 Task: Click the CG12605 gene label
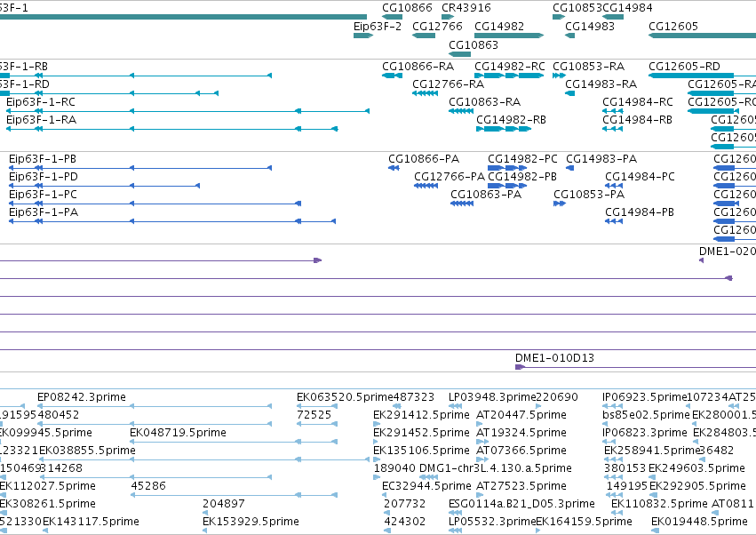[673, 26]
